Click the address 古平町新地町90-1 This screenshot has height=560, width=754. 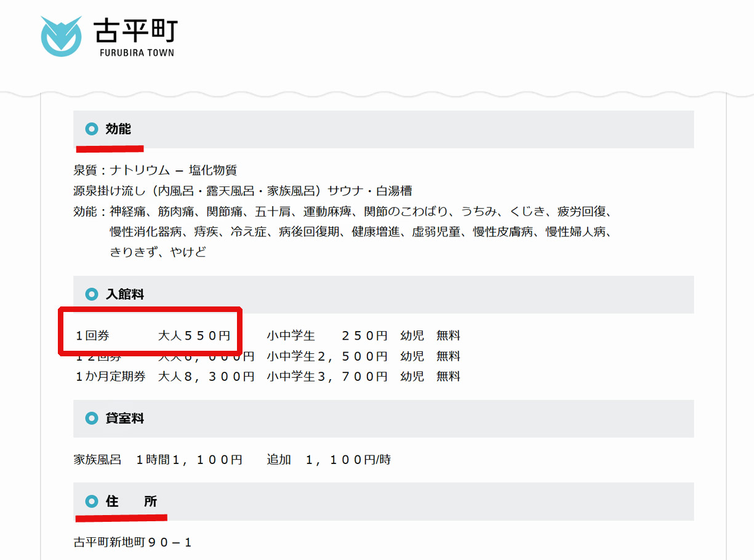133,543
